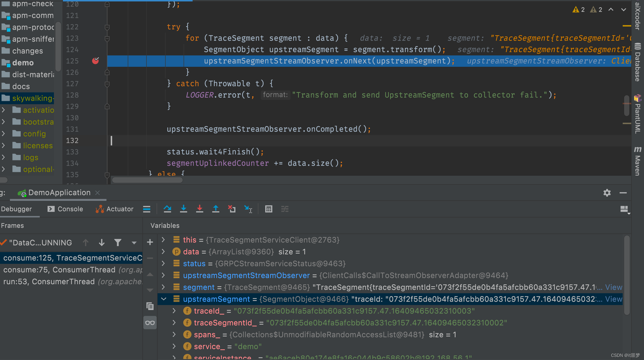Open the thread selector dropdown arrow
This screenshot has width=644, height=360.
(x=134, y=243)
